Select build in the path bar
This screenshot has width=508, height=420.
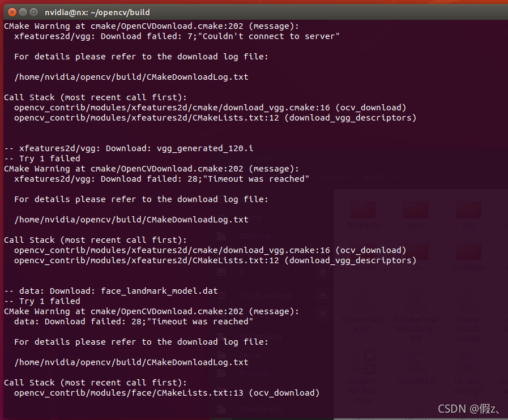(x=373, y=177)
